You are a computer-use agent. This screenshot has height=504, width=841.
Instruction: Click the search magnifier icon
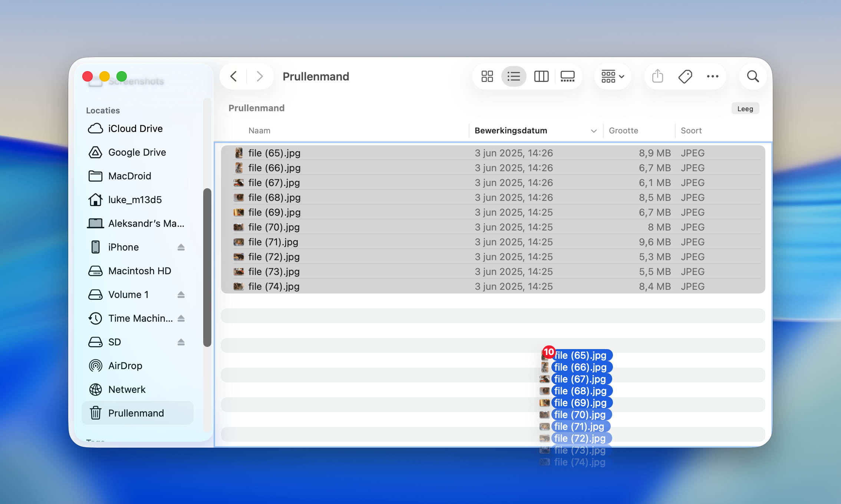[753, 76]
